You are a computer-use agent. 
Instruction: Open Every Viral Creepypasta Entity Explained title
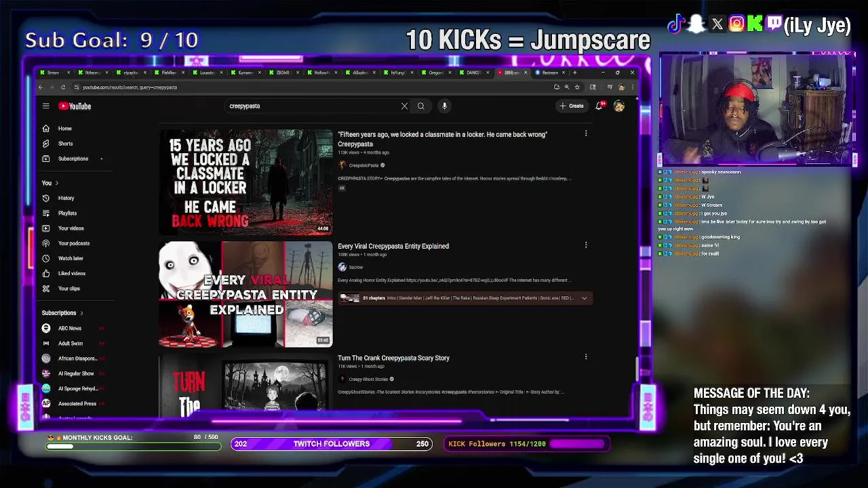(x=393, y=246)
